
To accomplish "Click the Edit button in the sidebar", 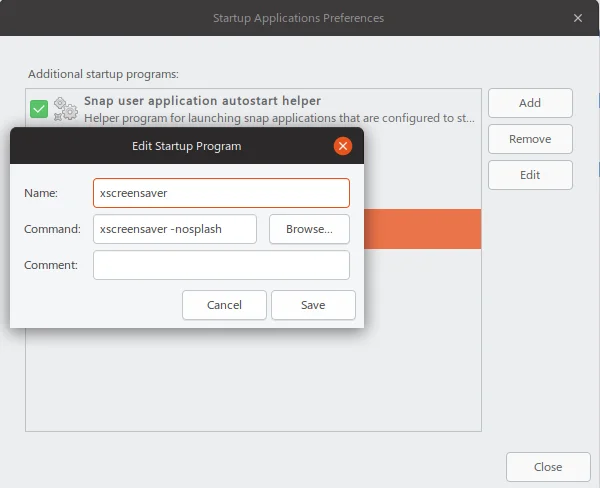I will coord(530,175).
